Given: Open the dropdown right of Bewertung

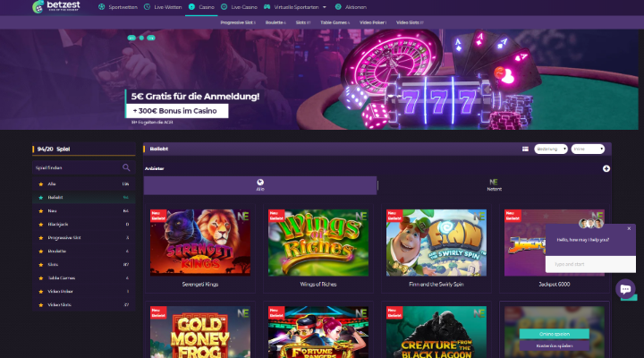Looking at the screenshot, I should [588, 149].
